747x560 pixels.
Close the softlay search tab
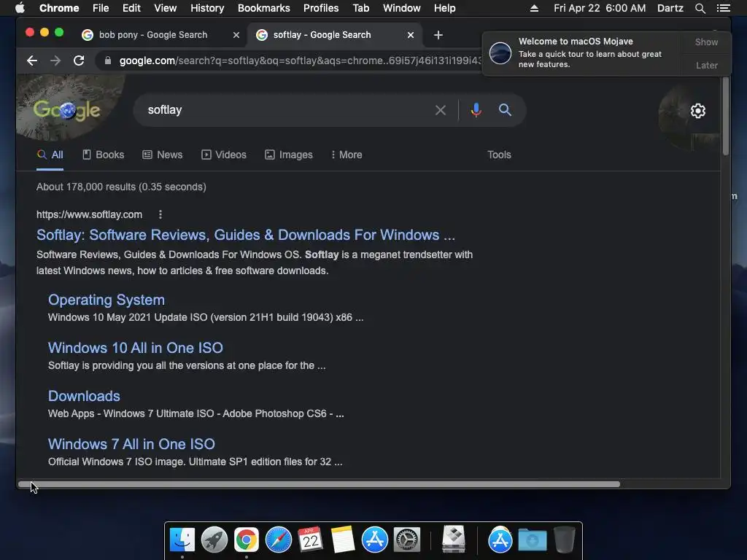411,35
